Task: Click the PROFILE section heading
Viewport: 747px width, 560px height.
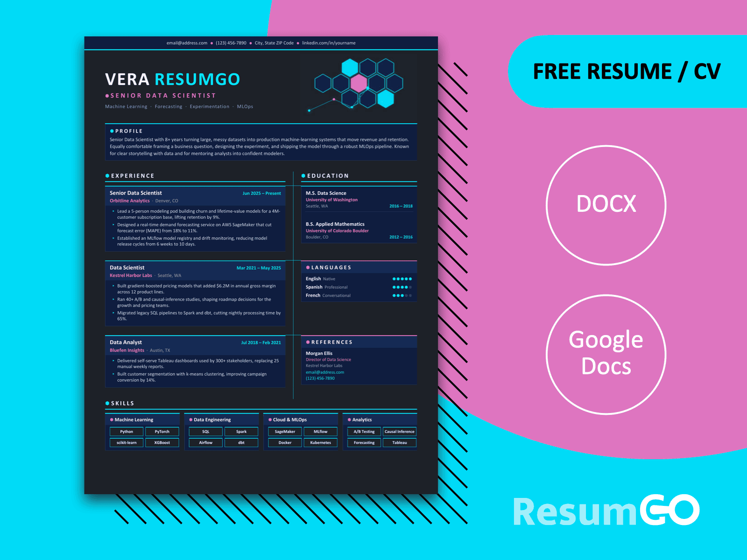Action: coord(129,131)
